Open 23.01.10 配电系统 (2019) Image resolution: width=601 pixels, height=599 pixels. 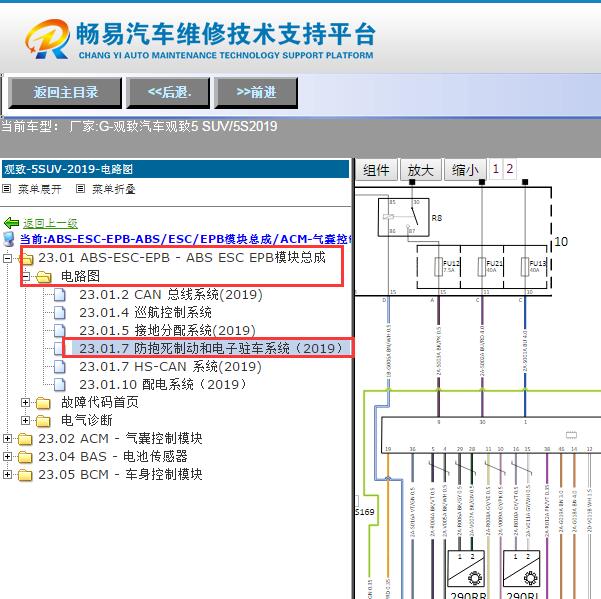point(163,384)
